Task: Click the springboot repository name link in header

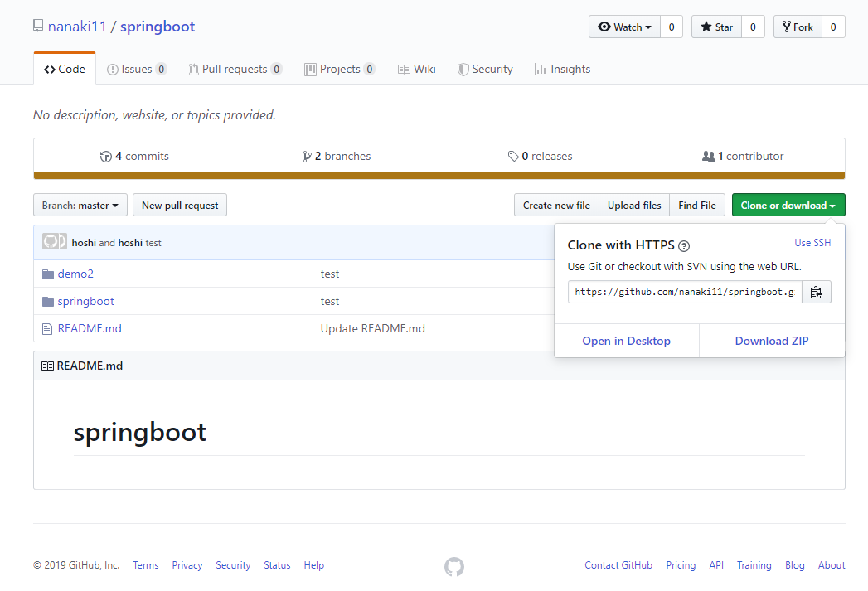Action: pos(158,27)
